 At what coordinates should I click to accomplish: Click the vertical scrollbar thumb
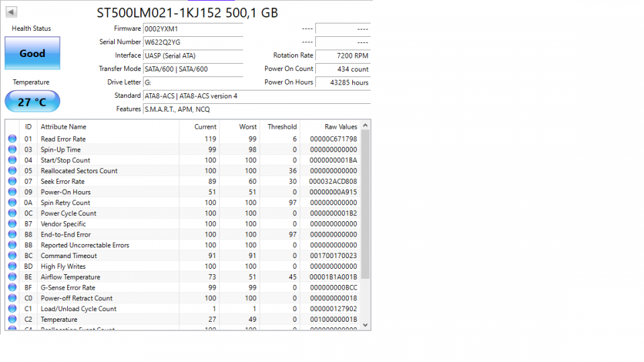coord(365,204)
